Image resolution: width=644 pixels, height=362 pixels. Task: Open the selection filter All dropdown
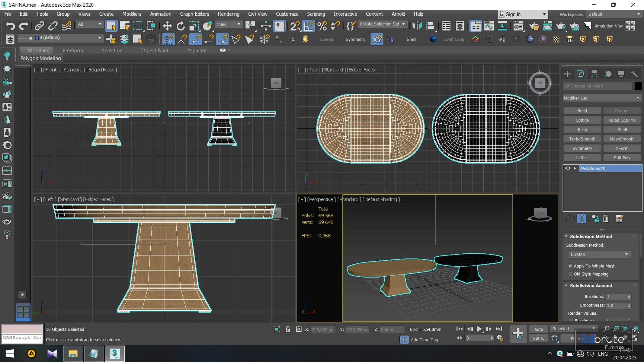[89, 24]
